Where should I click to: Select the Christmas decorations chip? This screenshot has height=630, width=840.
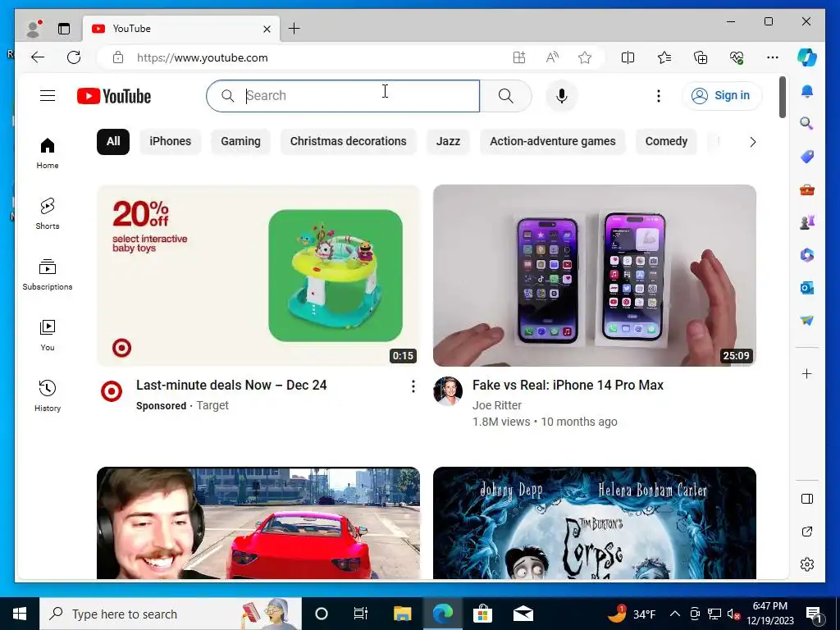pos(348,141)
